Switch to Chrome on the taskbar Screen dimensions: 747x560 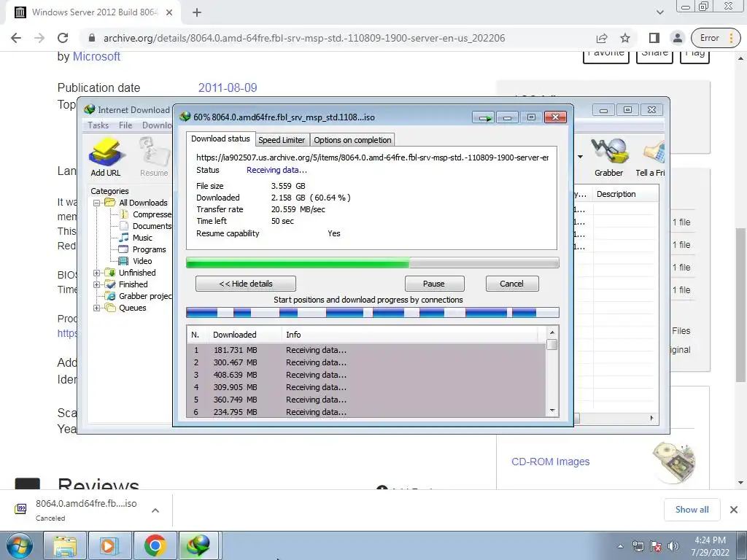pos(155,545)
